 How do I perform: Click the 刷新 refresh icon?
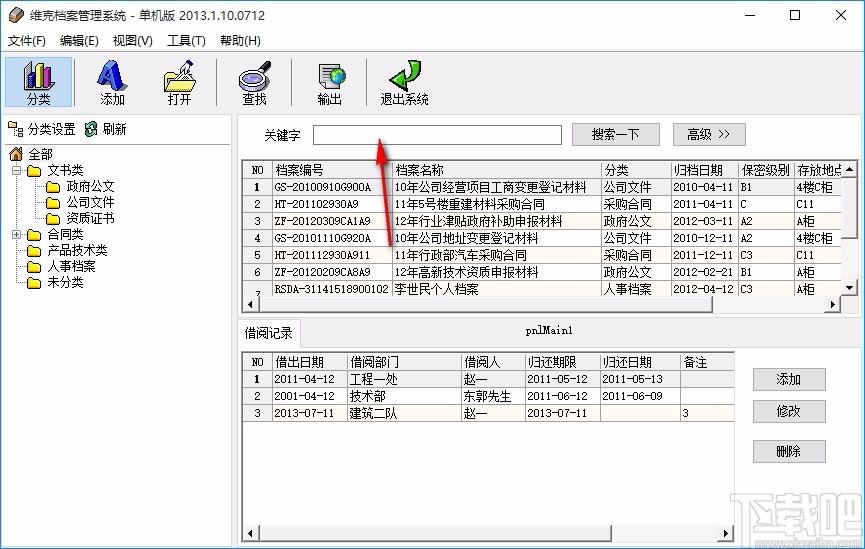pos(105,129)
